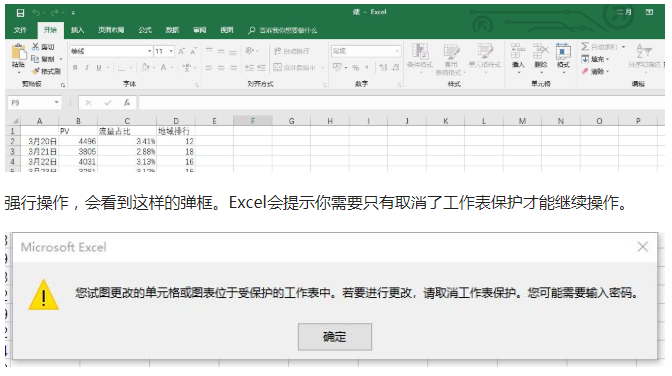The height and width of the screenshot is (376, 672).
Task: Click the increase decimal icon
Action: (x=384, y=68)
